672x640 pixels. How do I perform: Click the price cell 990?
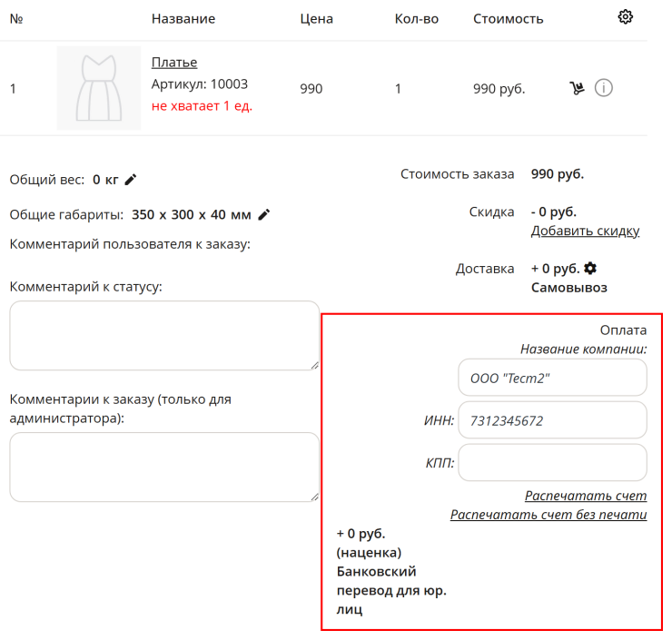[311, 89]
